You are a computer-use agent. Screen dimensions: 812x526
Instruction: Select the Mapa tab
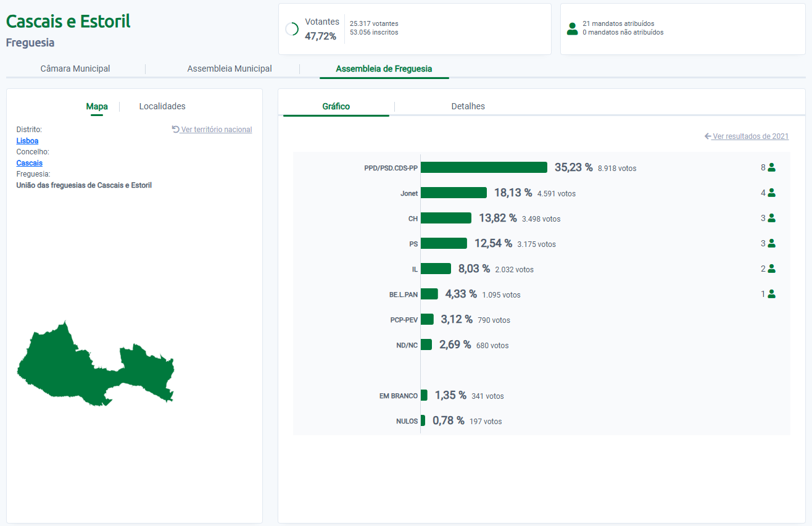pyautogui.click(x=97, y=106)
